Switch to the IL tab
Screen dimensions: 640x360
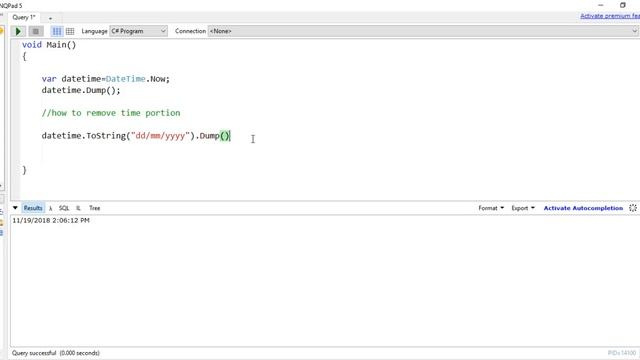point(78,208)
